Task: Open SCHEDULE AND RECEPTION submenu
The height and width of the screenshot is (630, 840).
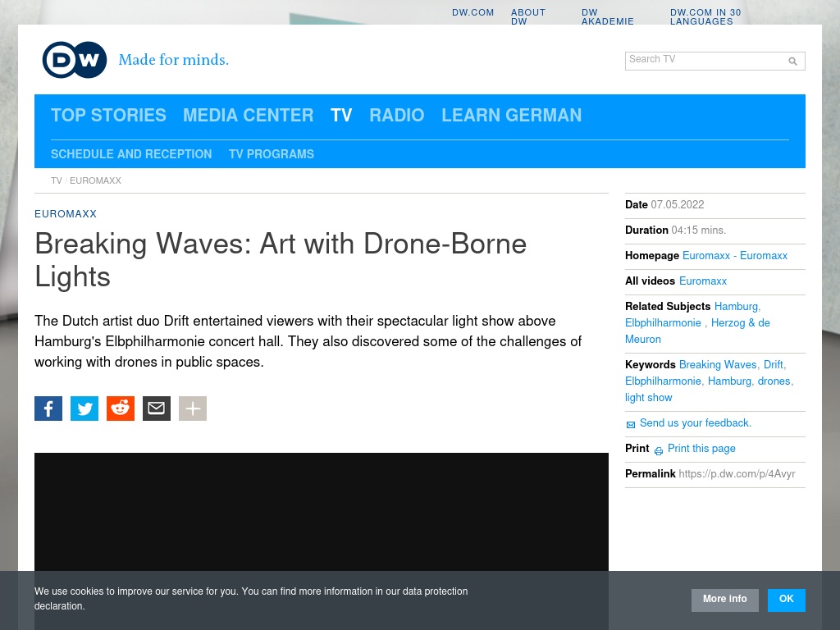Action: 131,154
